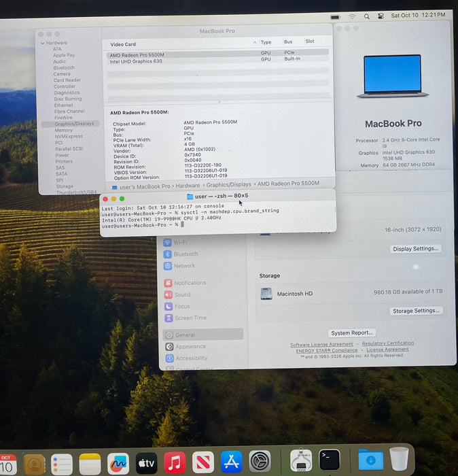Screen dimensions: 458x476
Task: Select NVMExpress in Hardware sidebar
Action: click(x=69, y=136)
